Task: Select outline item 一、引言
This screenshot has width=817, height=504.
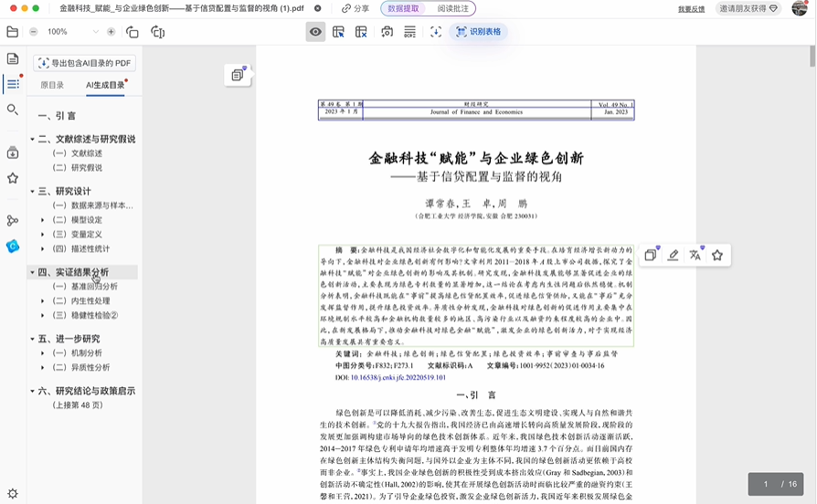Action: coord(57,116)
